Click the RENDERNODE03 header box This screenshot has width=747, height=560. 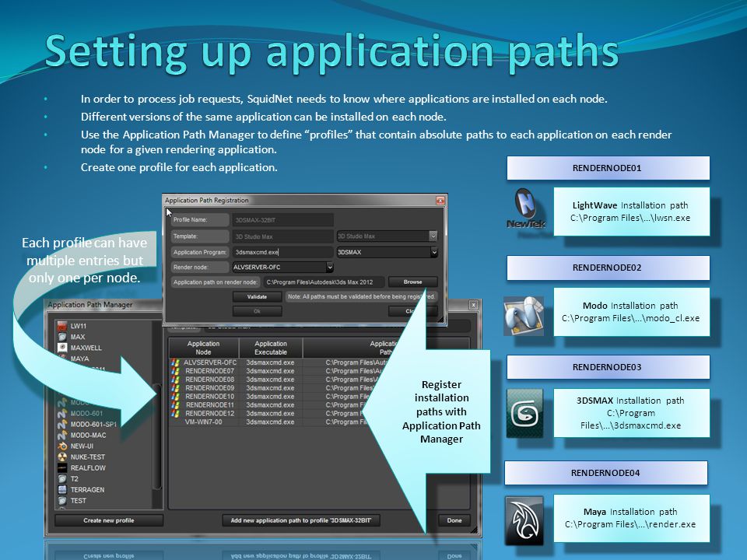coord(608,367)
